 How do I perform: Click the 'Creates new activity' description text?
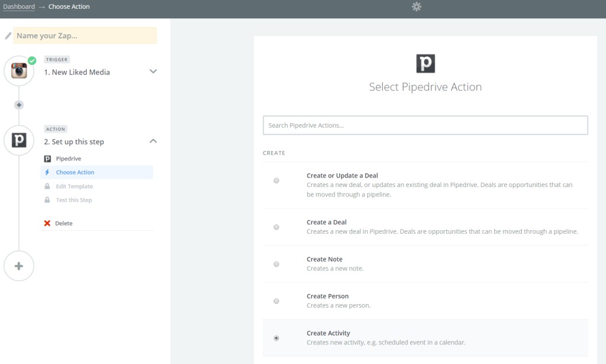[386, 342]
